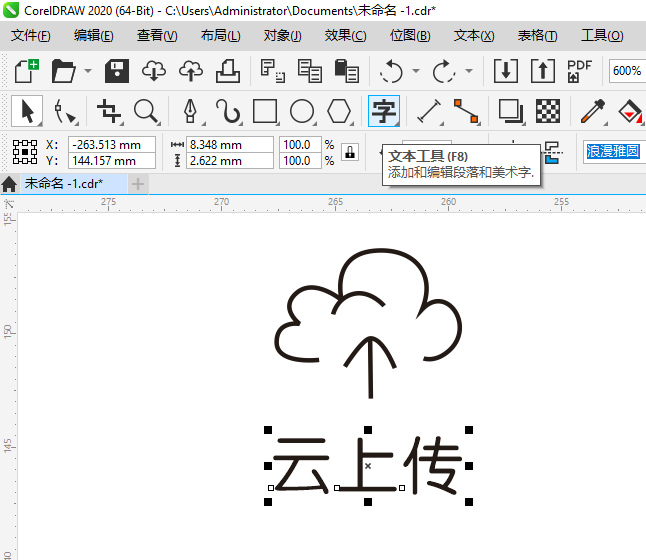
Task: Open the 工具(O) menu
Action: click(602, 35)
